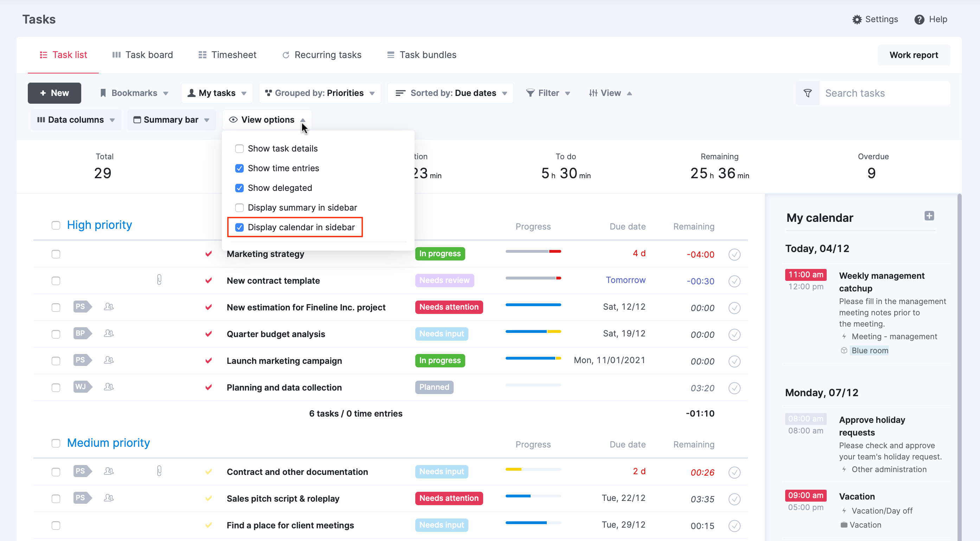Add a calendar entry with plus icon
980x541 pixels.
(x=929, y=216)
